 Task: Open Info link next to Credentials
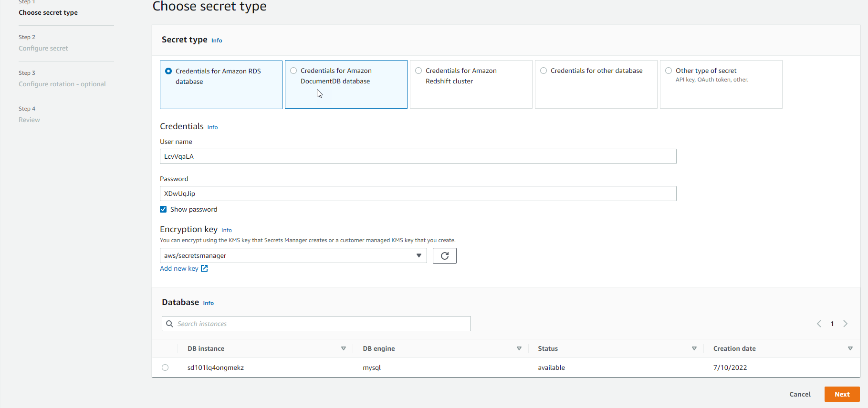(212, 127)
